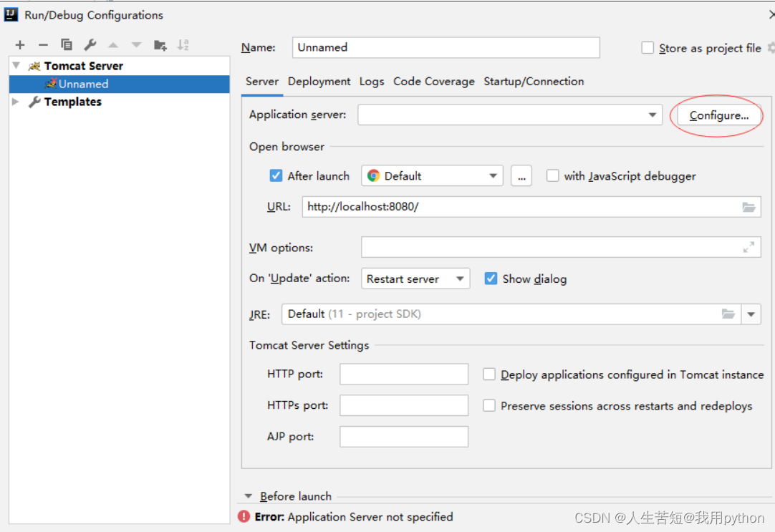Click the AJP port input field
775x532 pixels.
point(404,436)
